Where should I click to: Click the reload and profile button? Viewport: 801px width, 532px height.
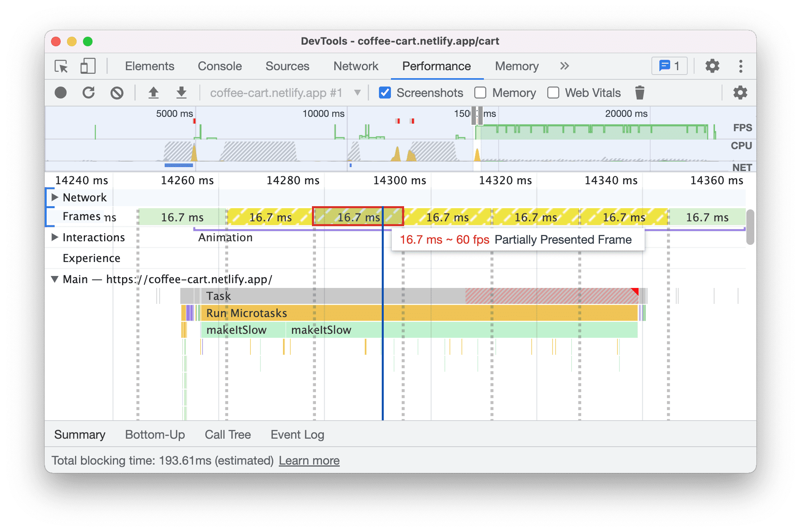(x=88, y=93)
